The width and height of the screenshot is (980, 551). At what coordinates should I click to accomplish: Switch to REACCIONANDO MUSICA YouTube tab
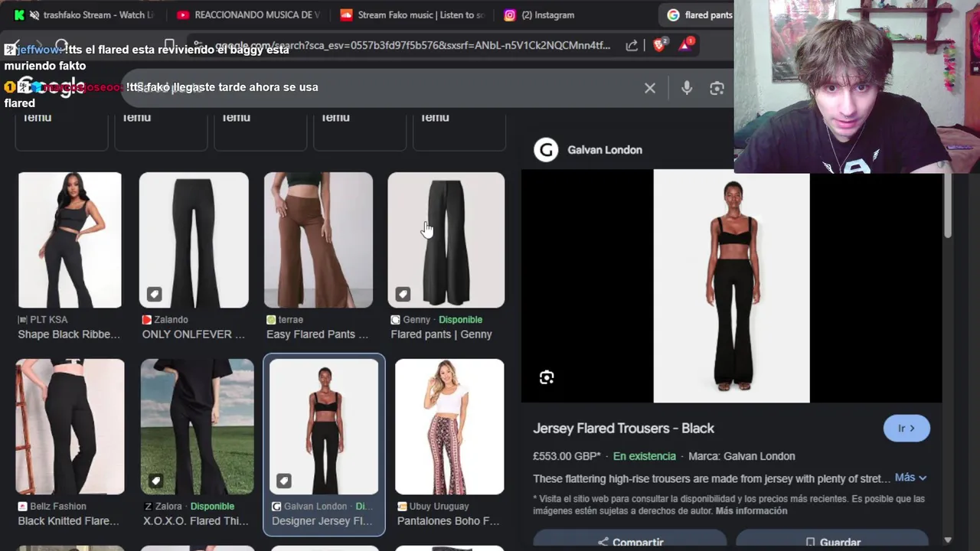pyautogui.click(x=247, y=15)
